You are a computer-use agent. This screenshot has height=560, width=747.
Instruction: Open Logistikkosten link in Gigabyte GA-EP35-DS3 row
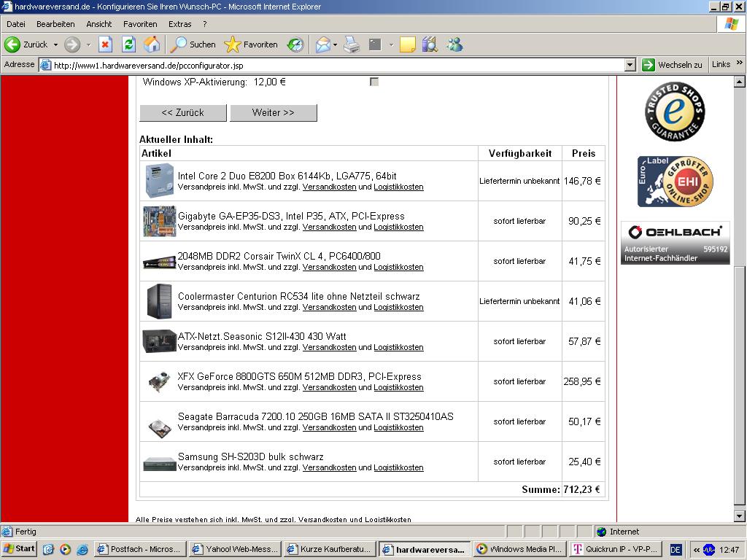[x=398, y=227]
